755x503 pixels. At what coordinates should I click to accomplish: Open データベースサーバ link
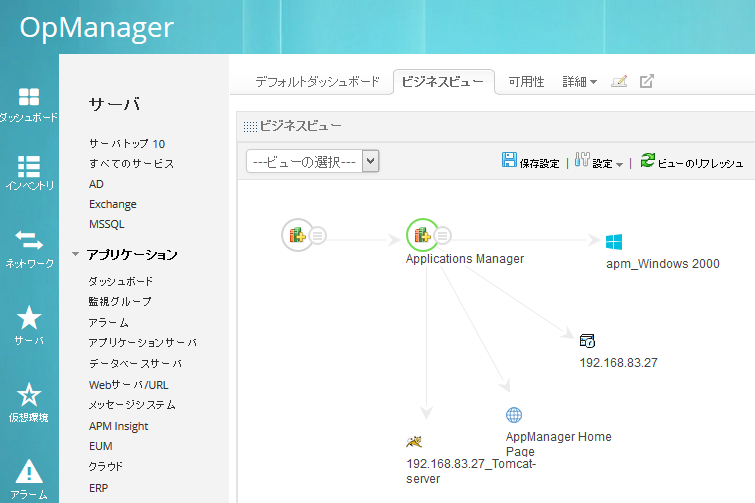tap(135, 363)
